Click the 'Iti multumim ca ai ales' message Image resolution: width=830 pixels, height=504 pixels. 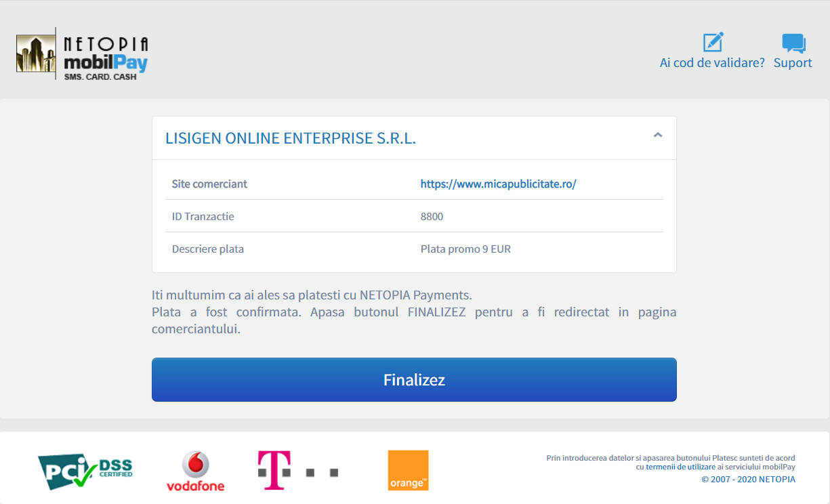pyautogui.click(x=312, y=295)
